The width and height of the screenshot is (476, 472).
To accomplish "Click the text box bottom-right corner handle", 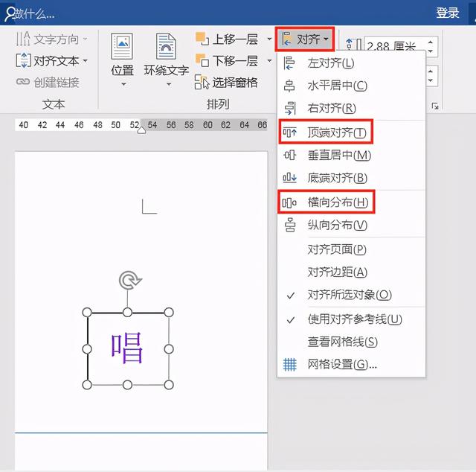I will (x=169, y=385).
